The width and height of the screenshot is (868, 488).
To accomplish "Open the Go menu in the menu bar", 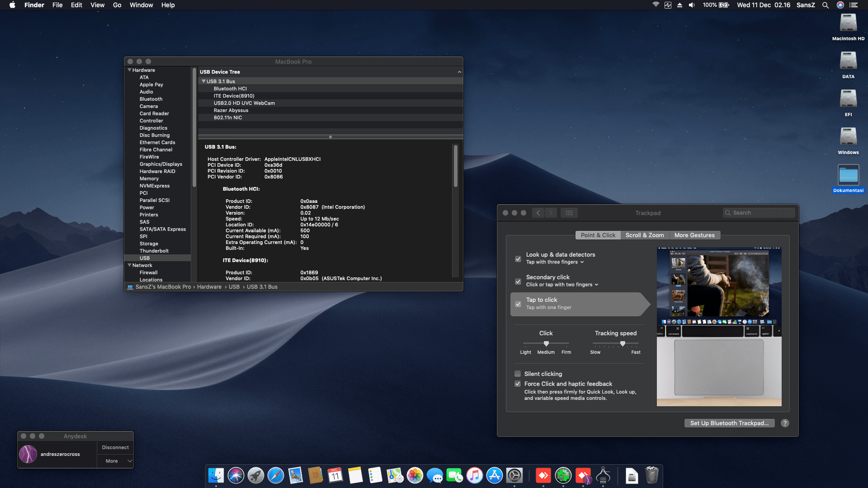I will coord(117,5).
